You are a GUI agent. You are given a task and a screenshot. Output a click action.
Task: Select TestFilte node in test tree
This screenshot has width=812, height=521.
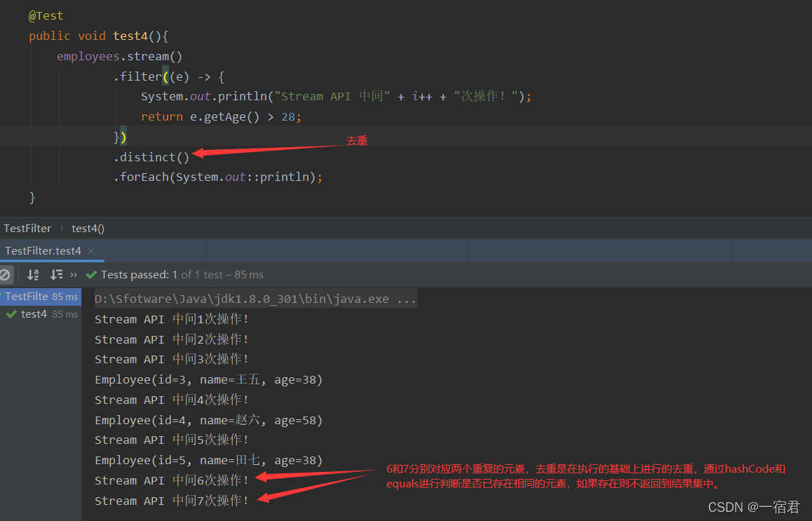[41, 297]
